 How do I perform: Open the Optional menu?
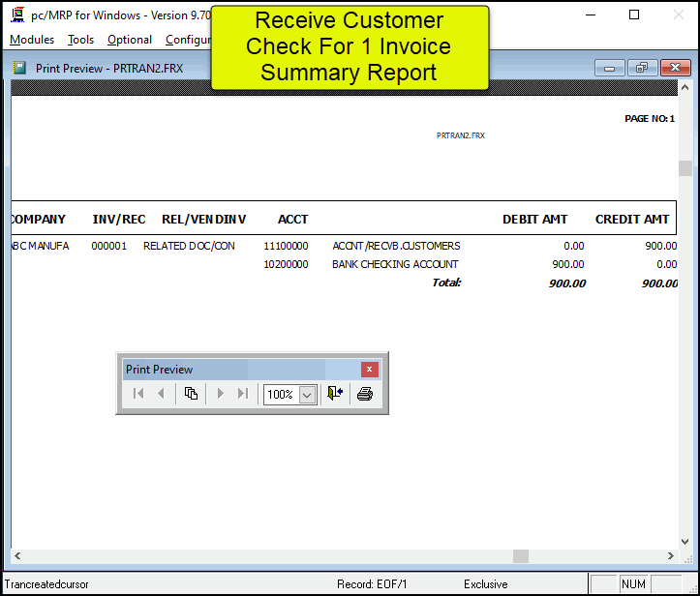tap(130, 40)
